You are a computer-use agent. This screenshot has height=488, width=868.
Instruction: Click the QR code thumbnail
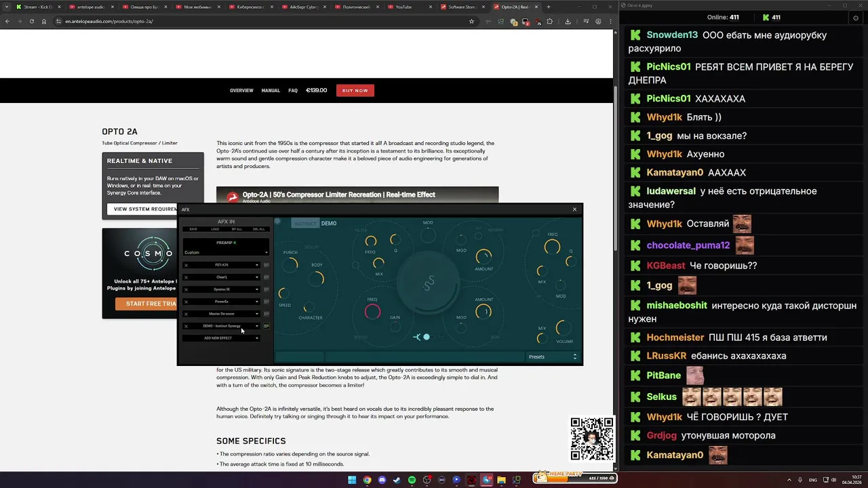(592, 439)
